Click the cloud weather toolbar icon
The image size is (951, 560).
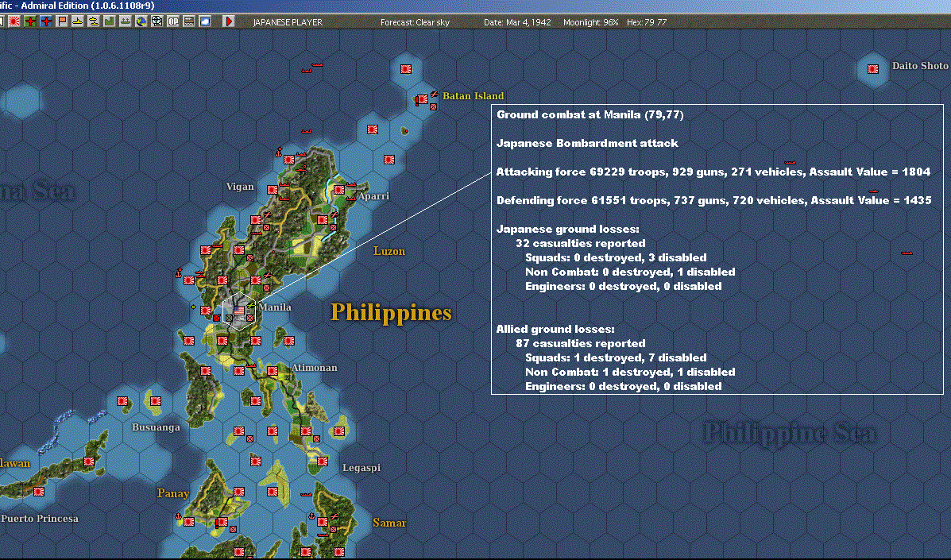click(x=205, y=21)
